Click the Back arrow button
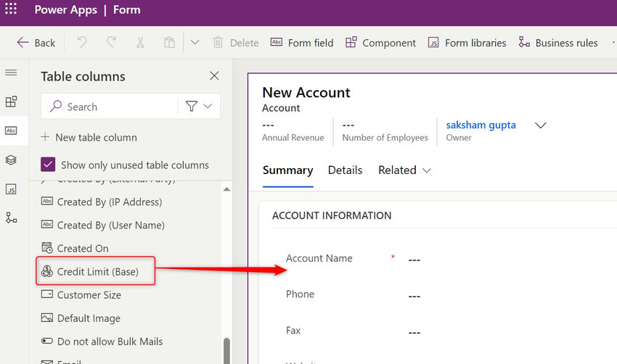 point(36,43)
